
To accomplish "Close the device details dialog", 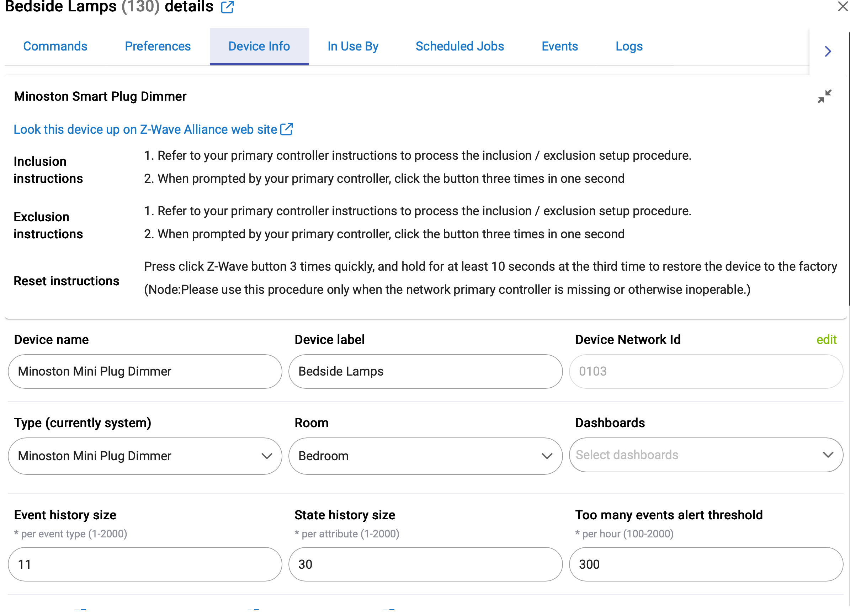I will point(843,6).
